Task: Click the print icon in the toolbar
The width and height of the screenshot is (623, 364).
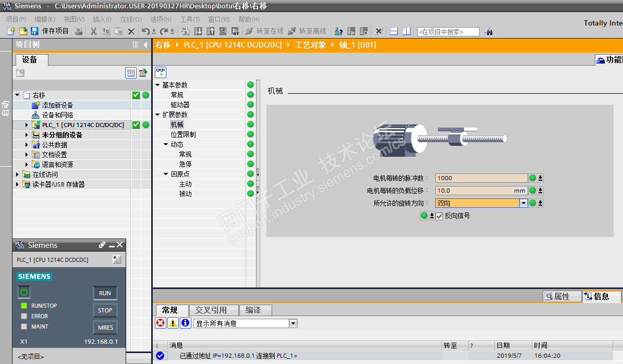Action: pyautogui.click(x=79, y=31)
